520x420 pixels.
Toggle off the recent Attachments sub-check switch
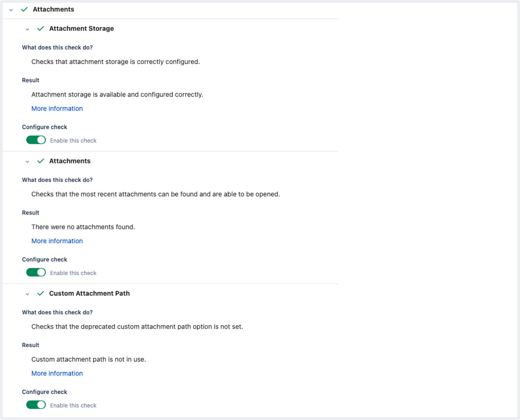(36, 272)
